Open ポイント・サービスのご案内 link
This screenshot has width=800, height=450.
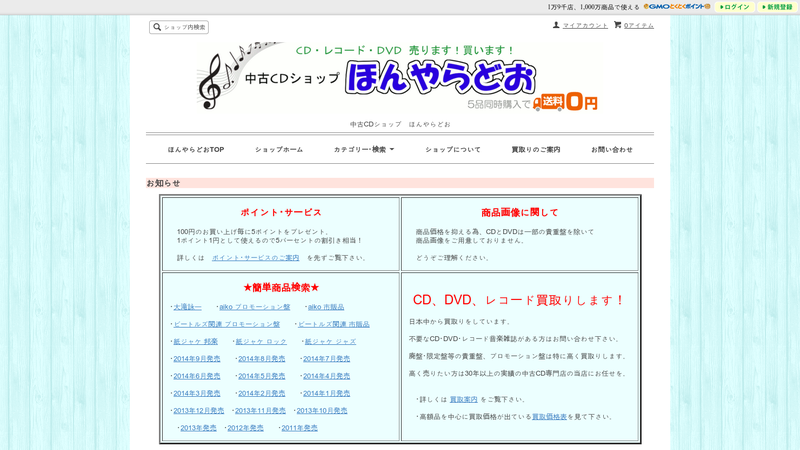pyautogui.click(x=256, y=258)
